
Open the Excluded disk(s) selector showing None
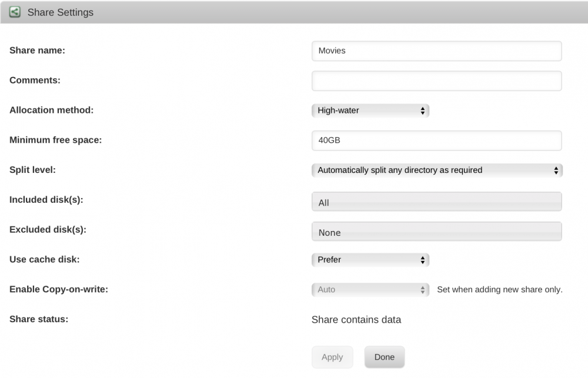436,232
